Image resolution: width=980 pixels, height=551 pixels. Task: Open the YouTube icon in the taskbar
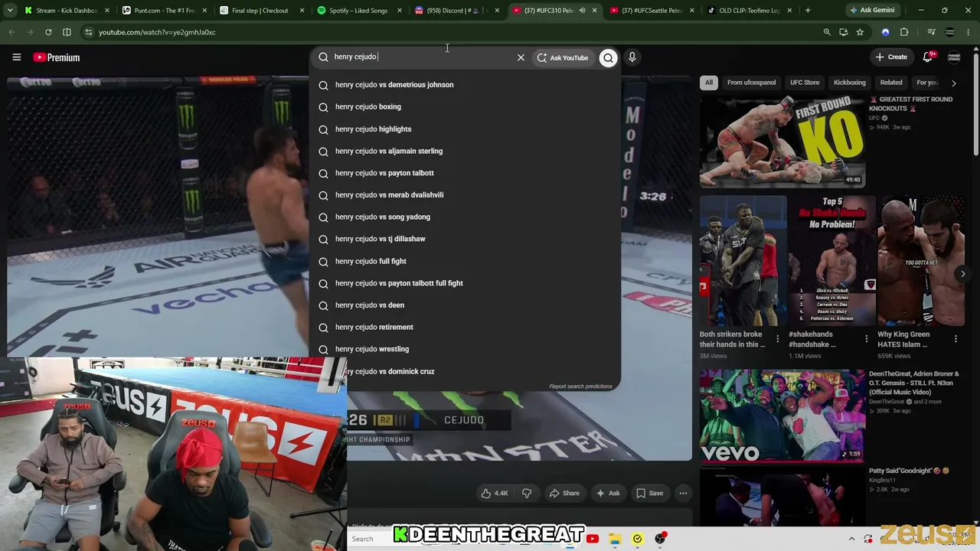pyautogui.click(x=593, y=539)
